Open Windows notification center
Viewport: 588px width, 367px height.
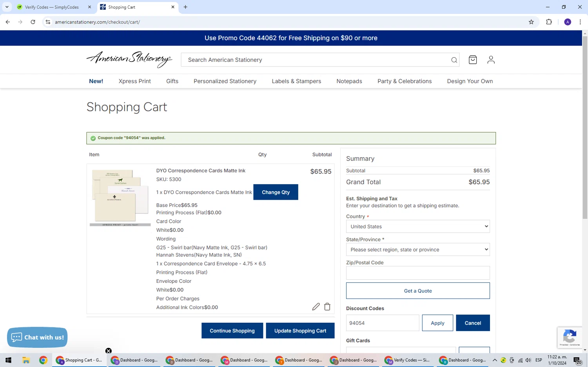[x=577, y=360]
